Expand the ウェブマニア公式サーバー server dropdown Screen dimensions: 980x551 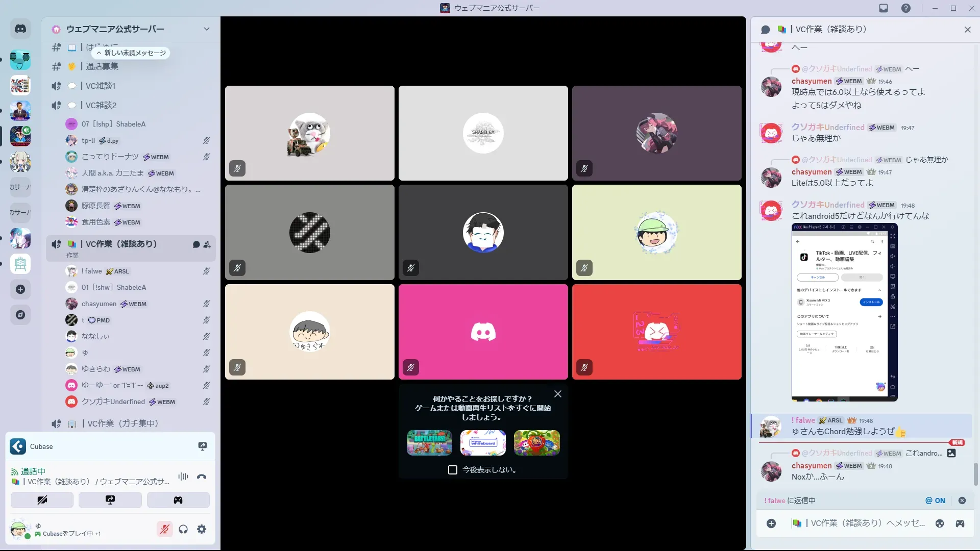(206, 29)
